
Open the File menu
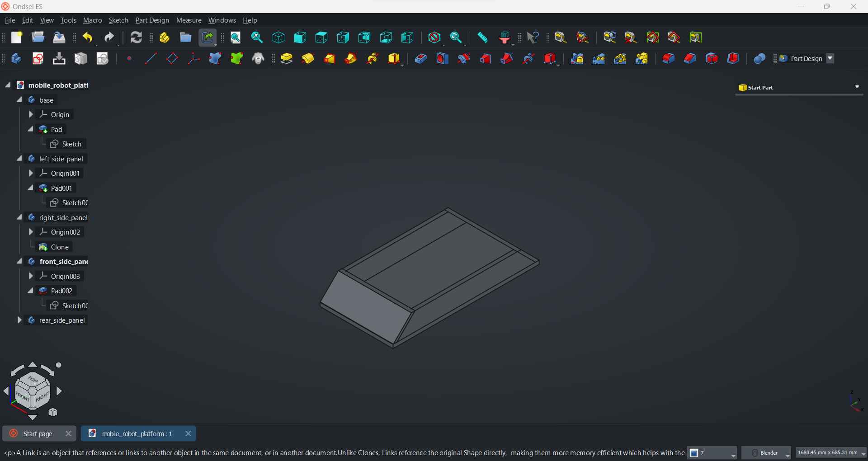10,20
